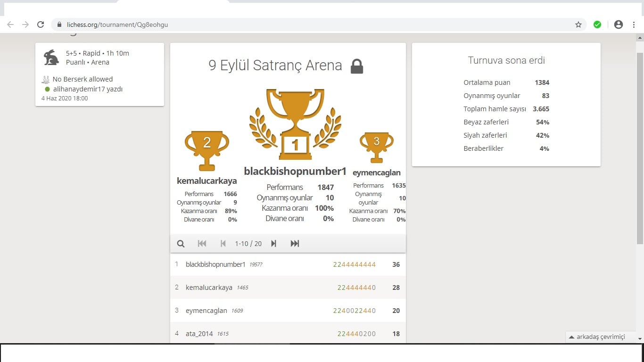Open the Chrome profile account icon
The height and width of the screenshot is (362, 644).
pos(619,25)
